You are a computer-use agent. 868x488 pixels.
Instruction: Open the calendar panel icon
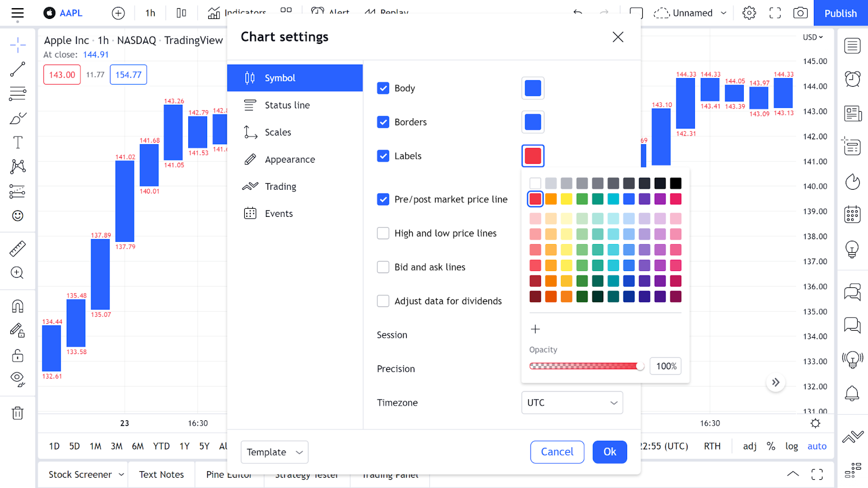click(852, 215)
